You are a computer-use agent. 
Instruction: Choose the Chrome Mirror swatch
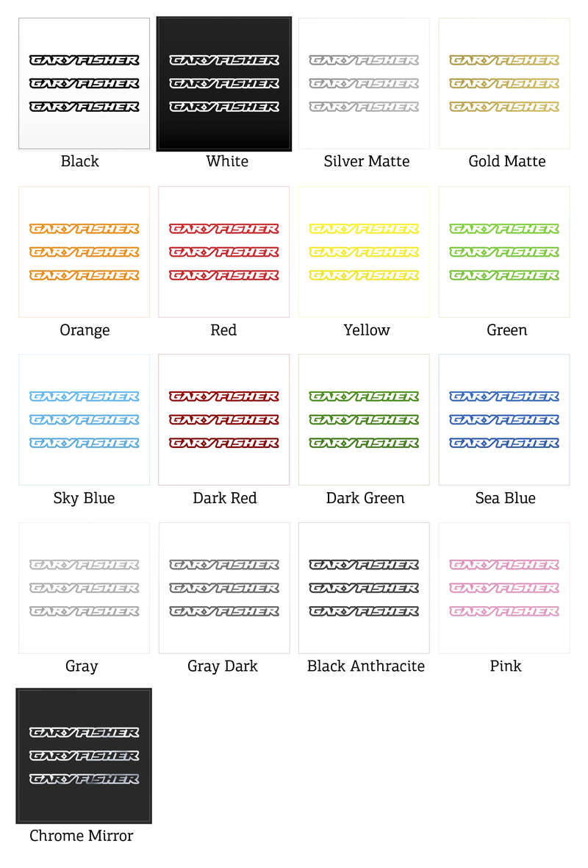click(x=84, y=755)
